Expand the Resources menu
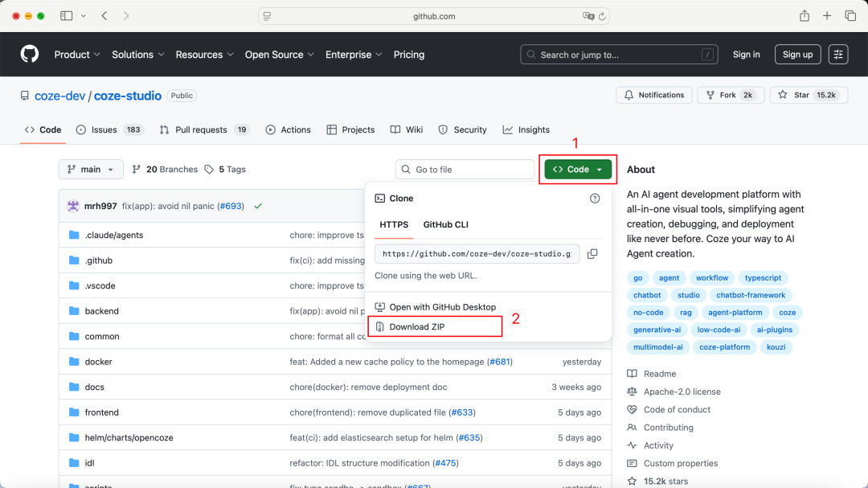The width and height of the screenshot is (868, 488). (204, 55)
